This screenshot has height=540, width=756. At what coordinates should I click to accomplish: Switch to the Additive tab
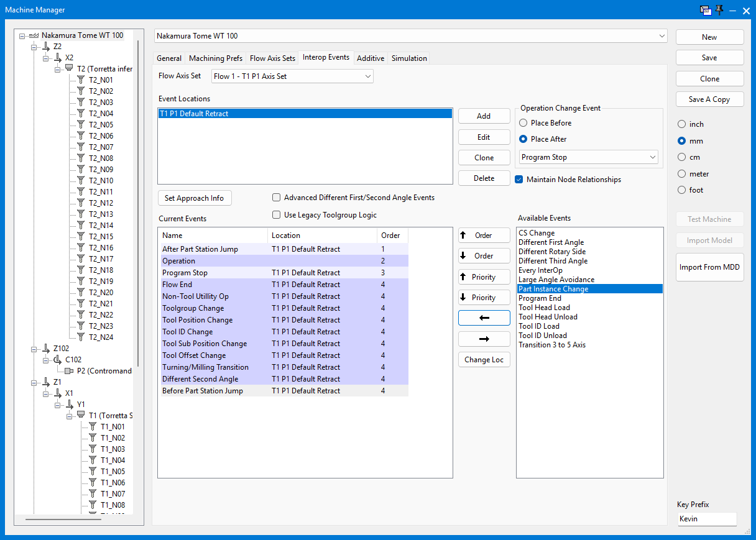click(371, 58)
